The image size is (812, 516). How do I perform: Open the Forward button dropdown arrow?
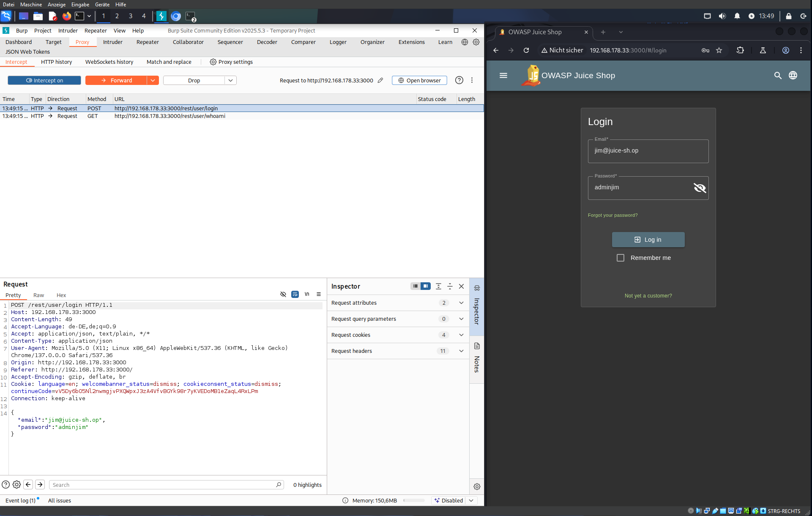[x=153, y=80]
